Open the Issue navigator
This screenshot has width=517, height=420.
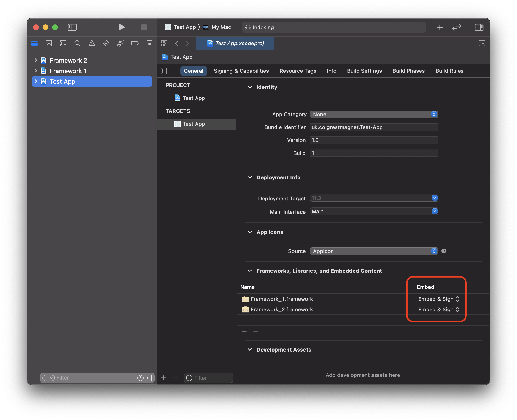click(x=92, y=43)
